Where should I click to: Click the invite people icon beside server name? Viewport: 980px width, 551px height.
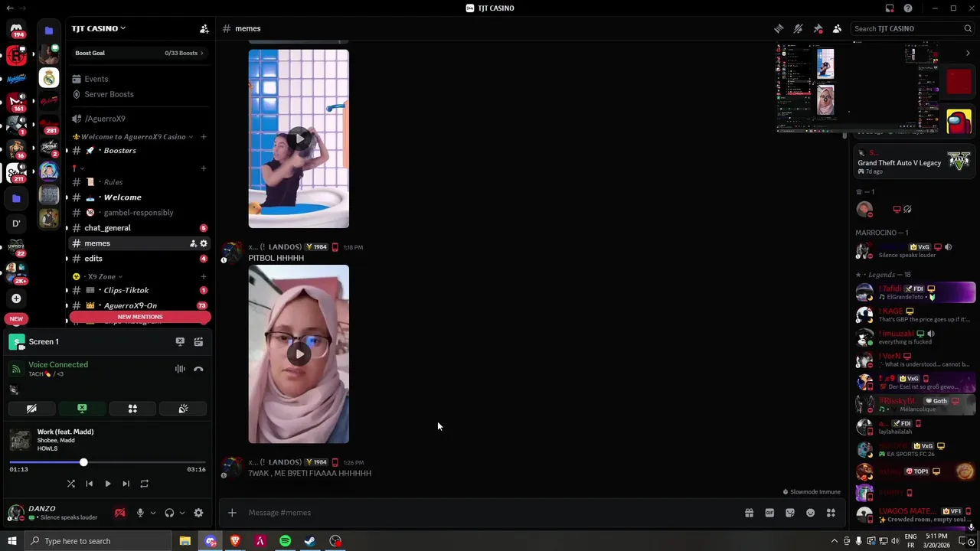[204, 28]
